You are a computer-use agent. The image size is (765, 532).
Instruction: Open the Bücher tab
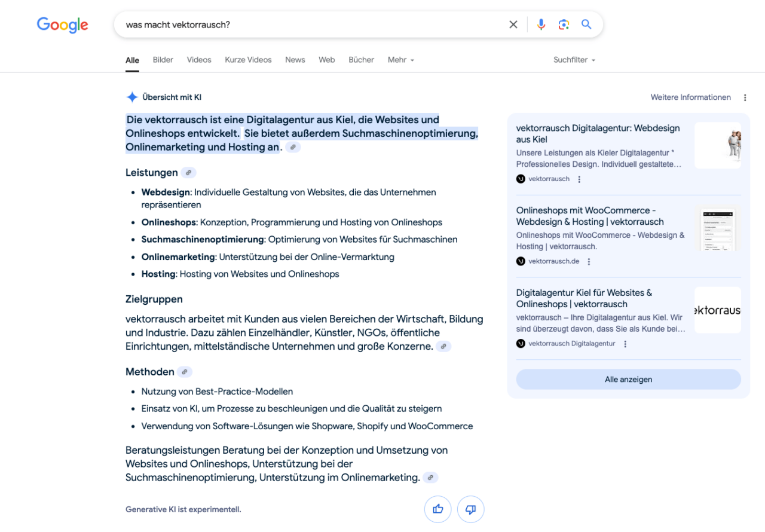[362, 60]
